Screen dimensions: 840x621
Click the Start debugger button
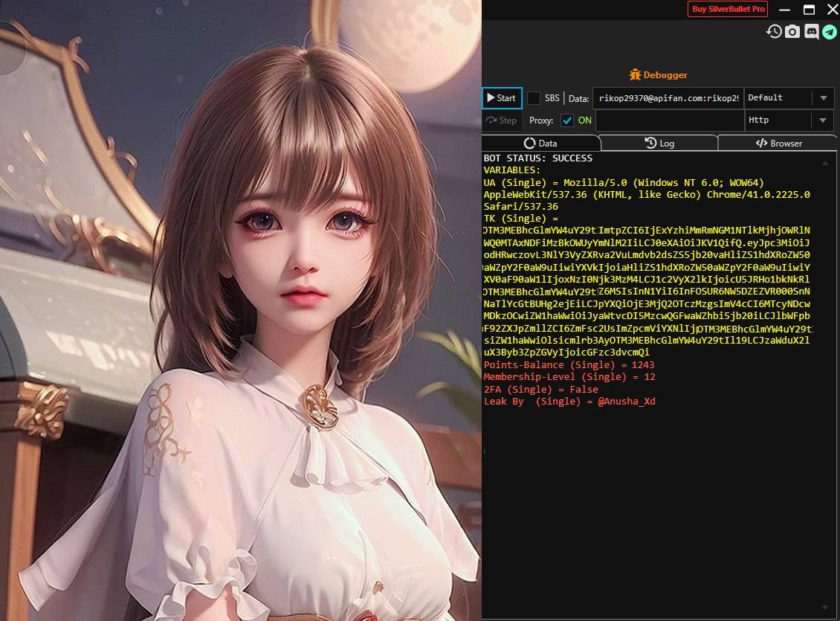[x=502, y=98]
